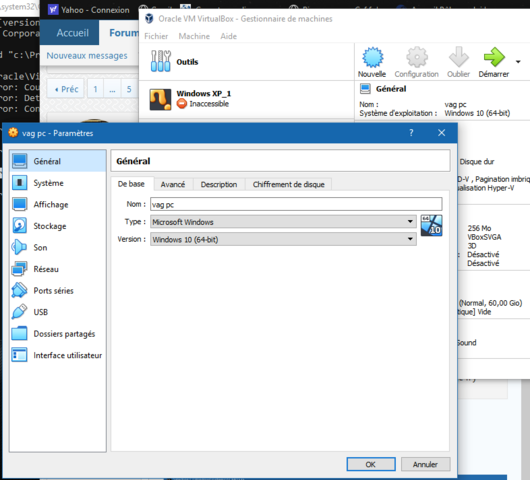The width and height of the screenshot is (530, 480).
Task: Select the Affichage monitor icon
Action: click(x=20, y=205)
